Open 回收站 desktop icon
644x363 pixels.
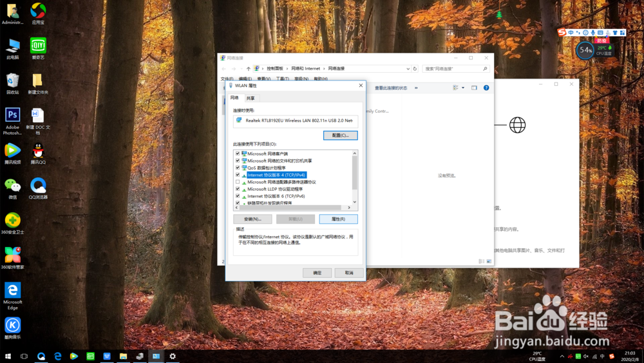click(x=13, y=83)
